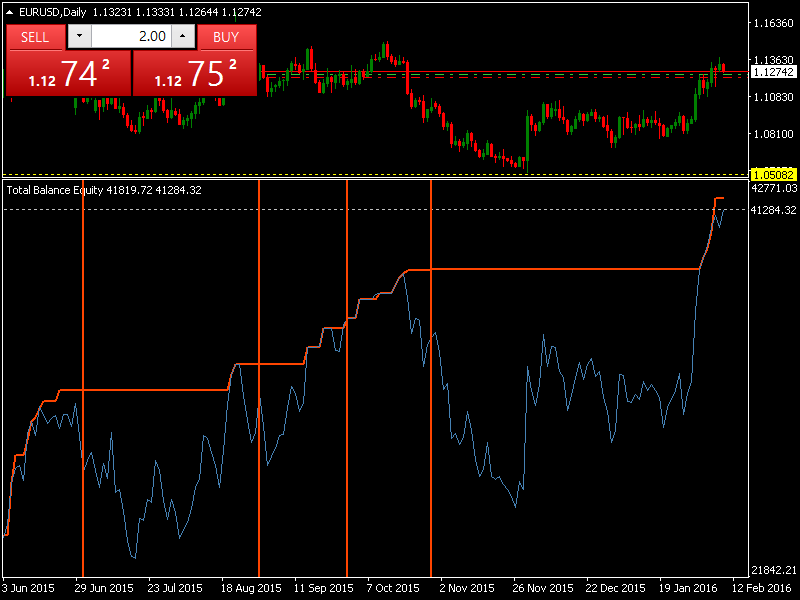Click date label 3 Jun 2015
Viewport: 800px width, 600px height.
[28, 588]
